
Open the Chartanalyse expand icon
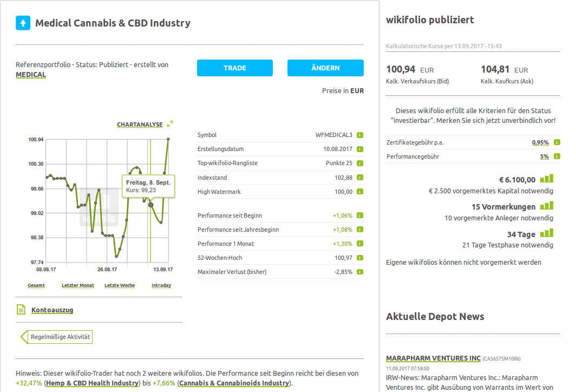pyautogui.click(x=170, y=124)
